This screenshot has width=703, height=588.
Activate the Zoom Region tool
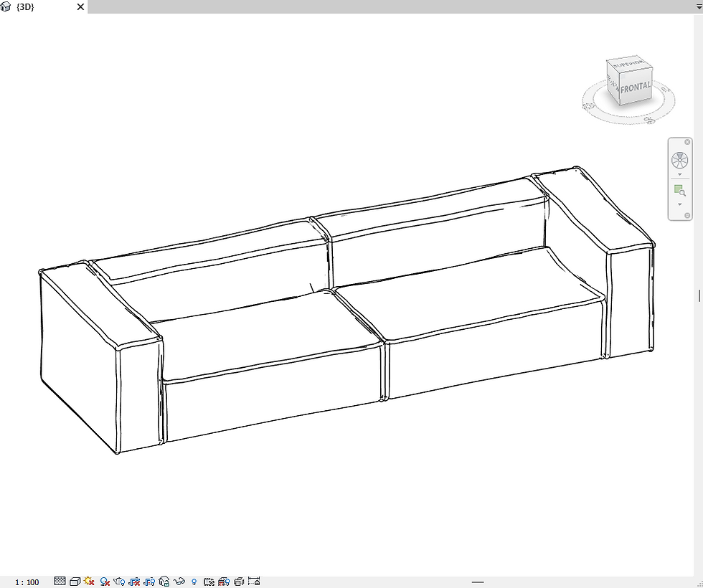coord(680,191)
